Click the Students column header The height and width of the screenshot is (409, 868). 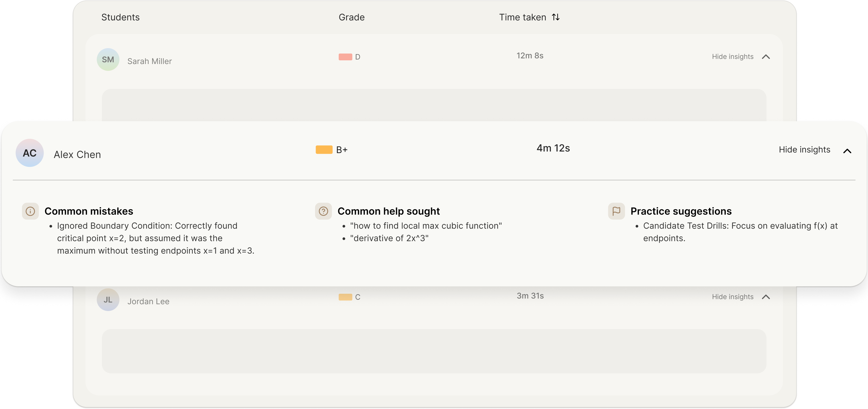click(x=120, y=17)
